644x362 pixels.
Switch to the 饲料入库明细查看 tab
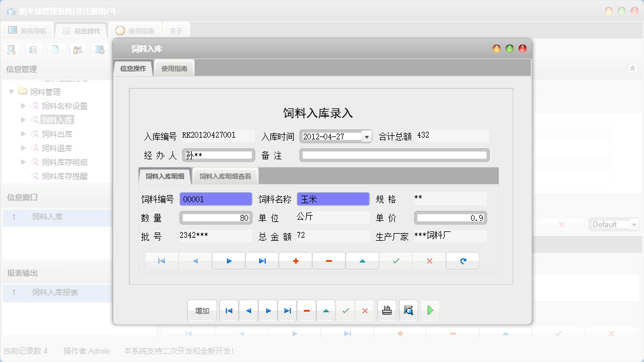click(x=226, y=175)
